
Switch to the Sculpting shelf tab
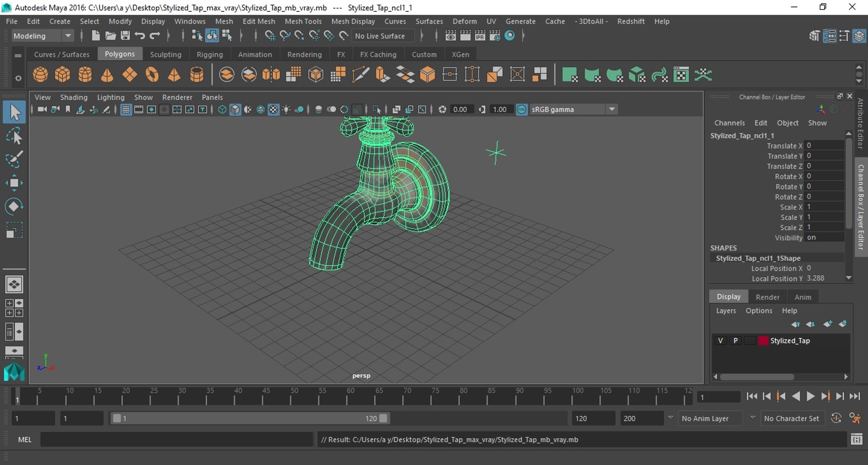tap(165, 54)
